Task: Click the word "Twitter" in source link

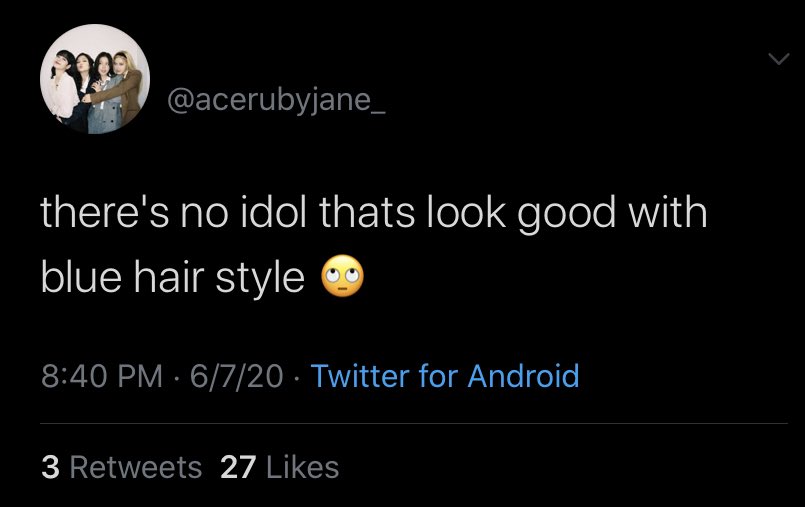Action: [x=360, y=376]
